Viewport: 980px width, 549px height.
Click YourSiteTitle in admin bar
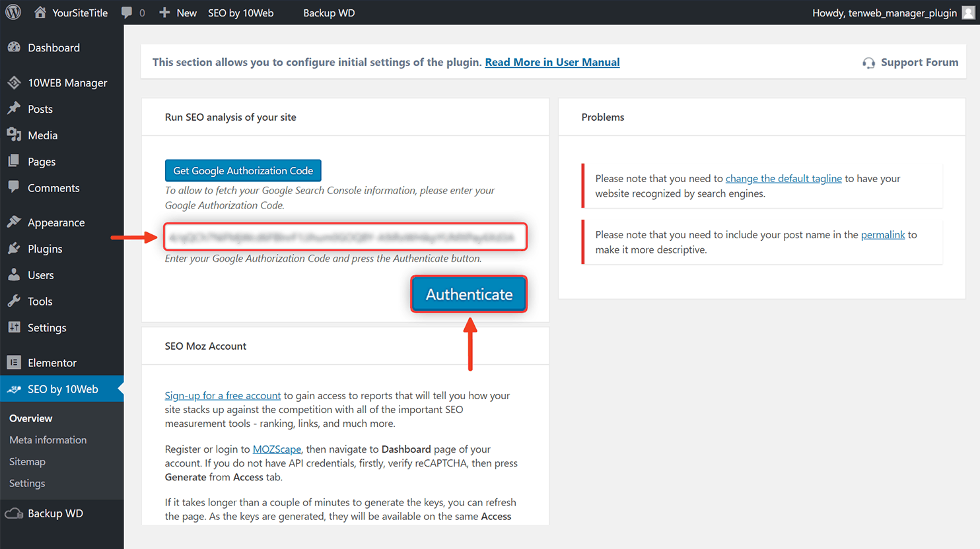click(80, 13)
